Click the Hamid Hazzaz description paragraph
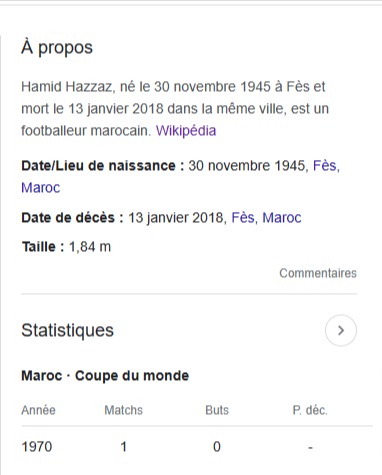 pos(175,109)
